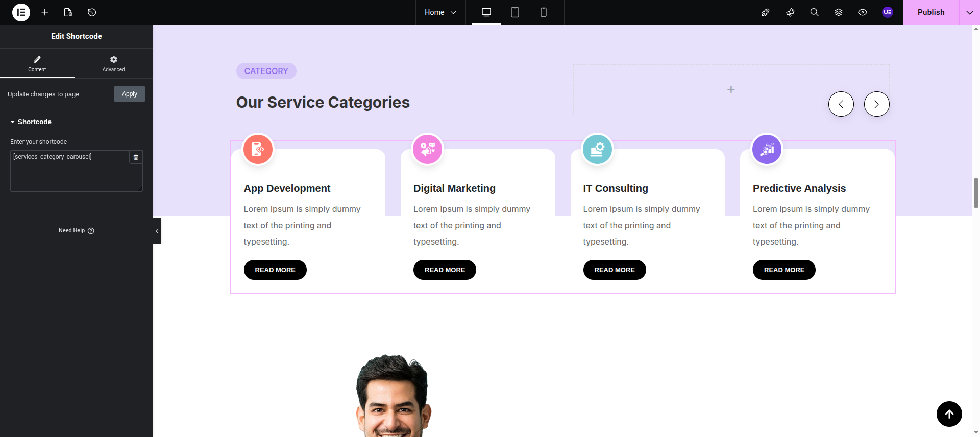The image size is (980, 437).
Task: Open the Home page dropdown
Action: pos(440,12)
